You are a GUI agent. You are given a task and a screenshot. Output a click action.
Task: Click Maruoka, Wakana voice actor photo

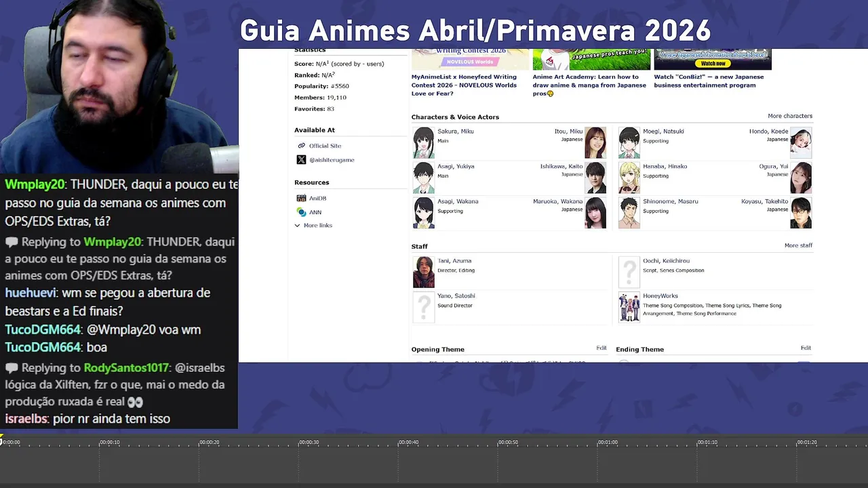point(595,213)
